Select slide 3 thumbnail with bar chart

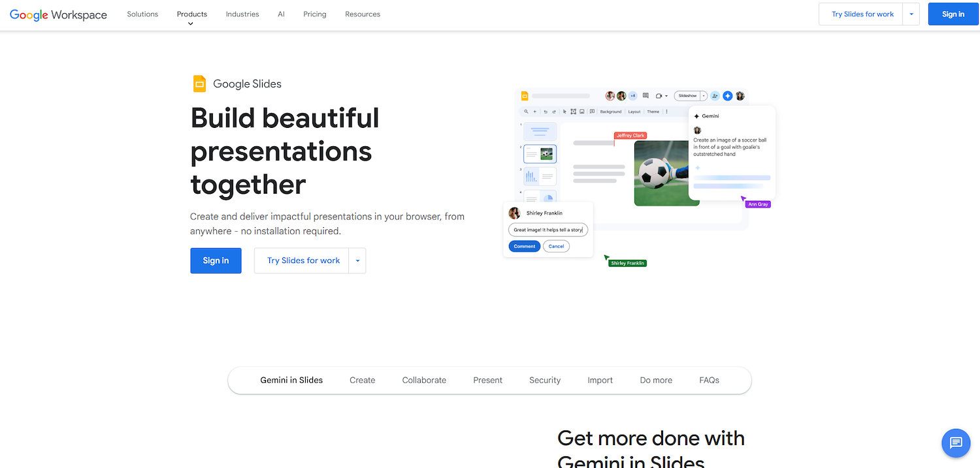[x=540, y=176]
